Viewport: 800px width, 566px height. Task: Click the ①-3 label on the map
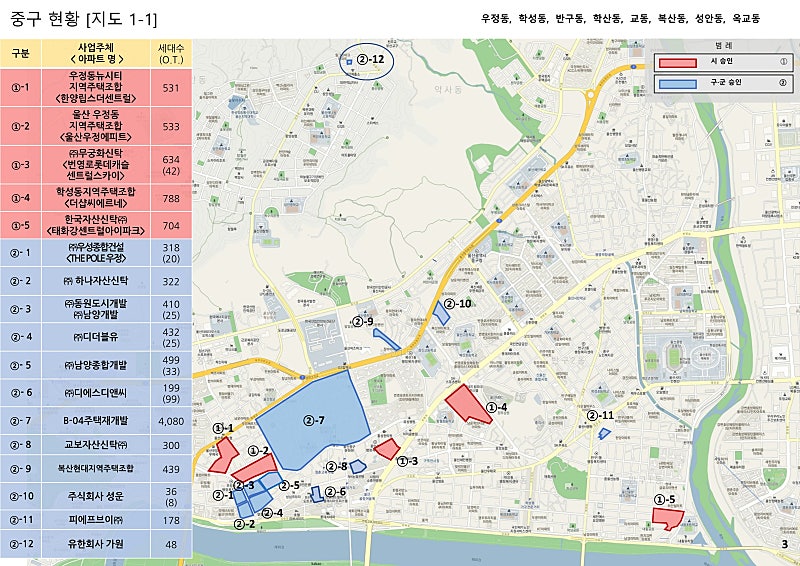click(407, 461)
